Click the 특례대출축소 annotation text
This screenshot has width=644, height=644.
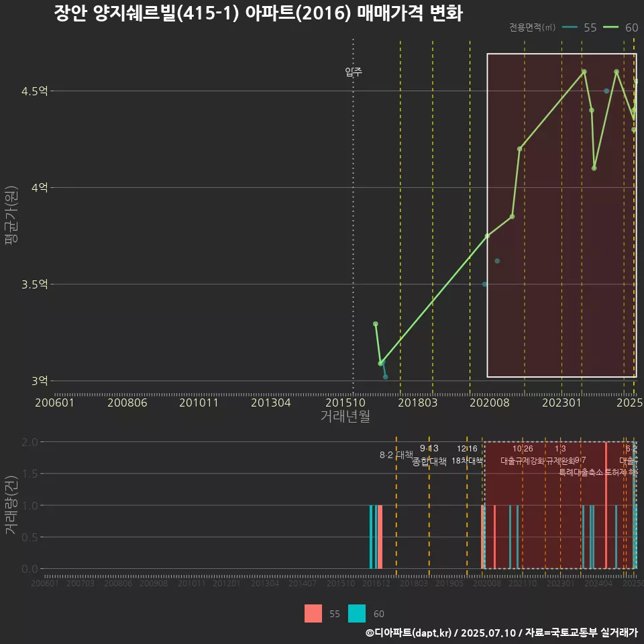[581, 472]
